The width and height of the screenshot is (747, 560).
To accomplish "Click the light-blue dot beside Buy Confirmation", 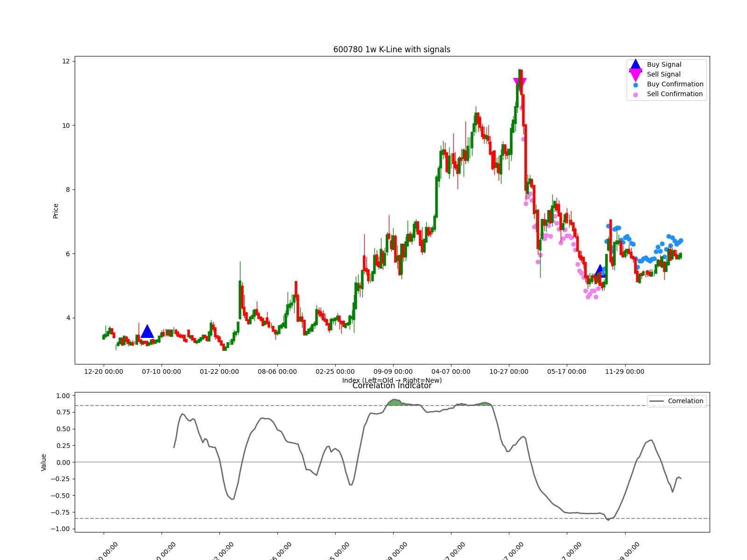I will (x=635, y=85).
